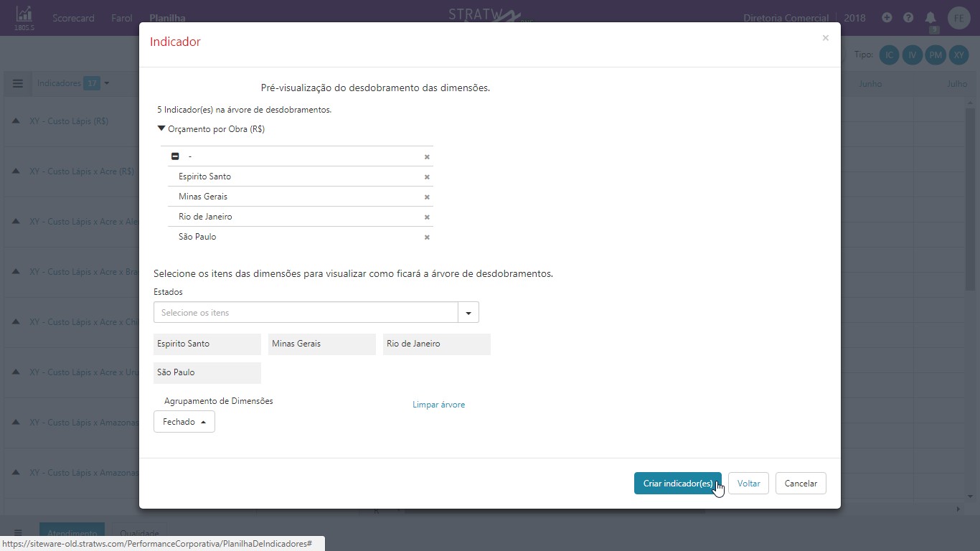The height and width of the screenshot is (551, 980).
Task: Toggle the minus checkbox in the tree
Action: [x=175, y=156]
